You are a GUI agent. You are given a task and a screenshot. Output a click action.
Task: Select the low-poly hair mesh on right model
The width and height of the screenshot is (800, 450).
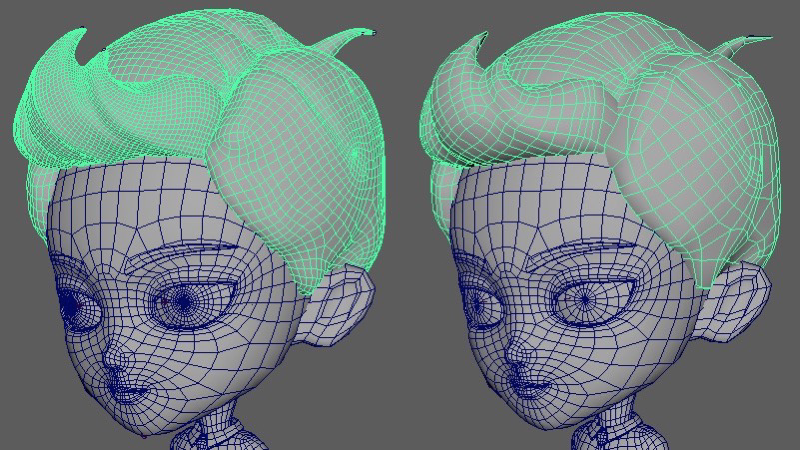[x=690, y=160]
